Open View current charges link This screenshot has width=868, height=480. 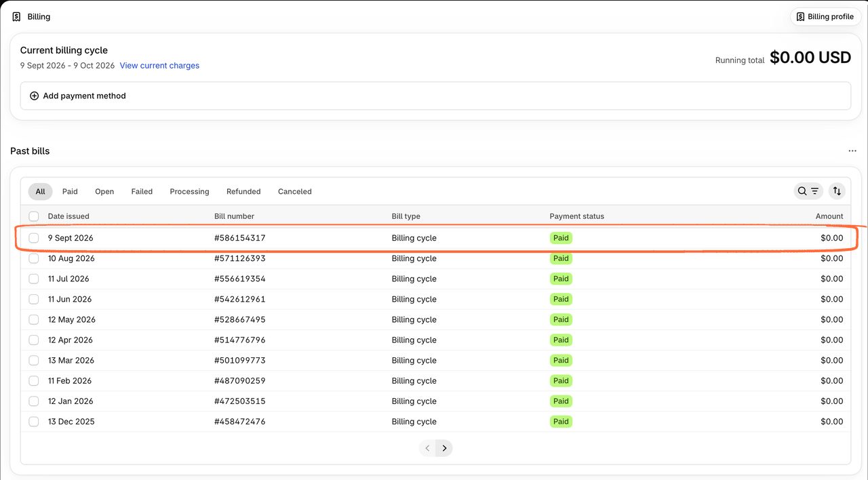(x=159, y=66)
